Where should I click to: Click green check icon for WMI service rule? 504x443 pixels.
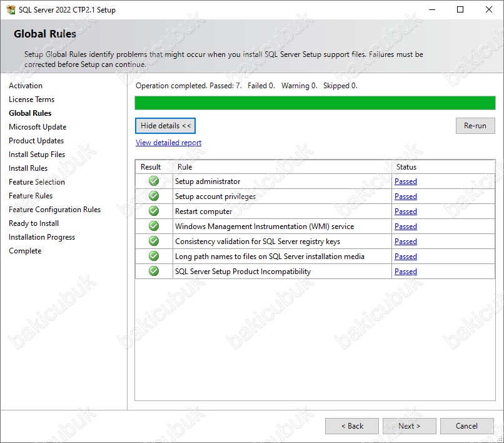click(154, 226)
